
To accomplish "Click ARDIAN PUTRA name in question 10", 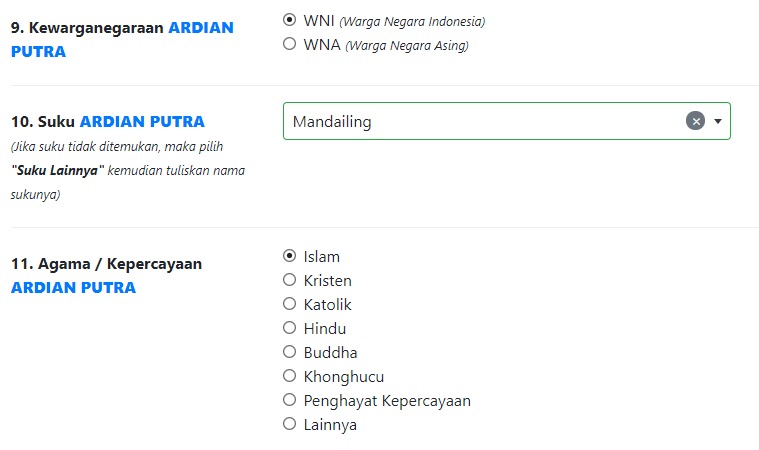I will tap(142, 121).
